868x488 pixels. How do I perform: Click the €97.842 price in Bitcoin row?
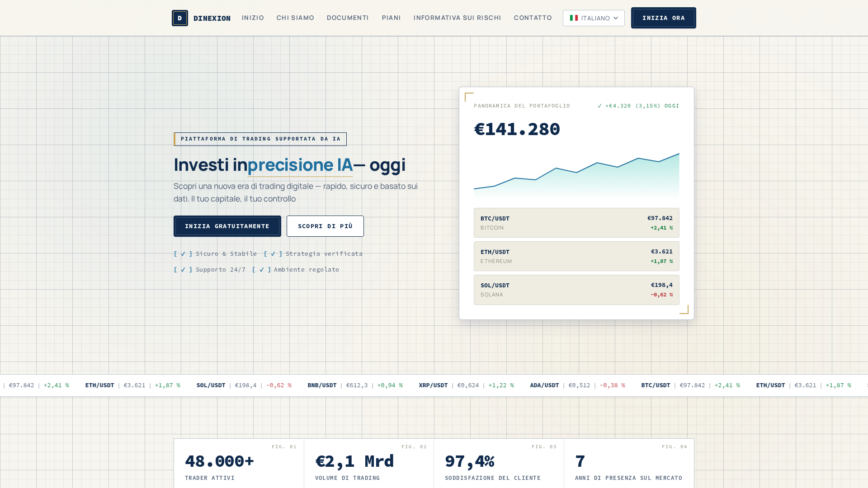[660, 218]
